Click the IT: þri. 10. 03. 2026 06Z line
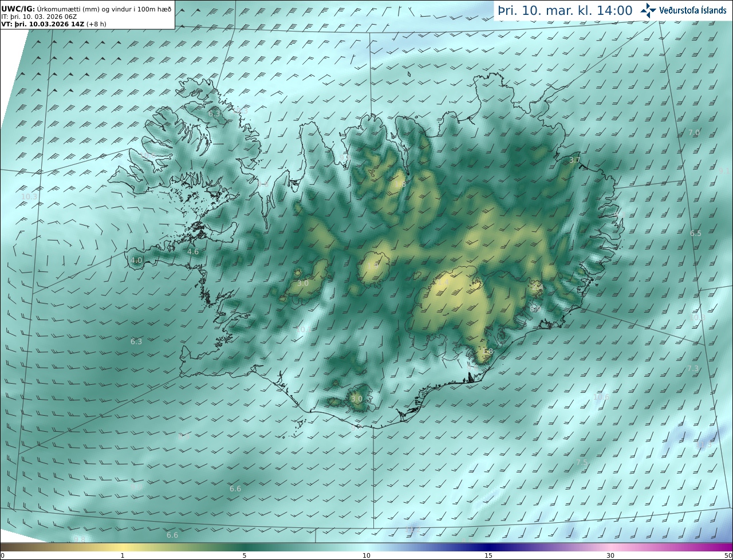This screenshot has height=560, width=733. coord(39,17)
